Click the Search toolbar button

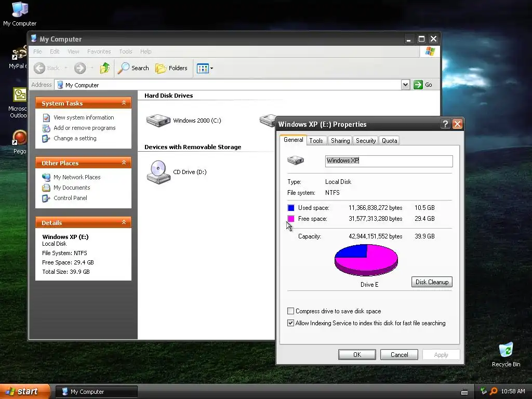134,68
